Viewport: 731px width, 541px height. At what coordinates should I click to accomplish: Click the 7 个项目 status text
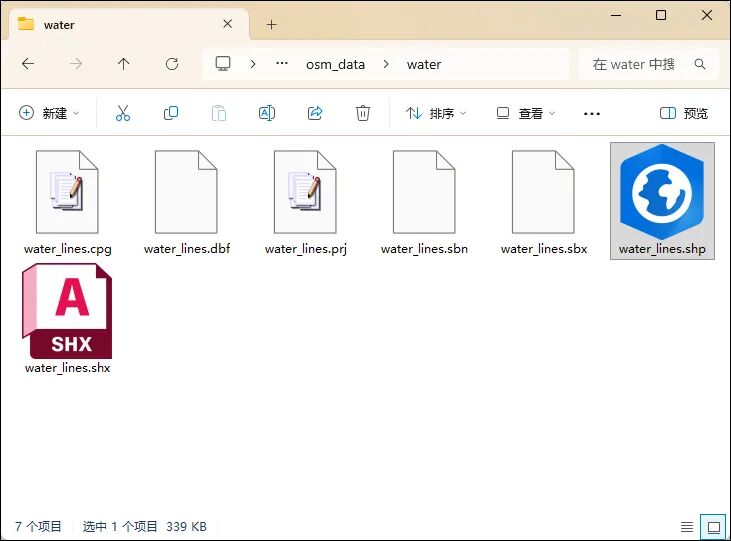tap(38, 527)
